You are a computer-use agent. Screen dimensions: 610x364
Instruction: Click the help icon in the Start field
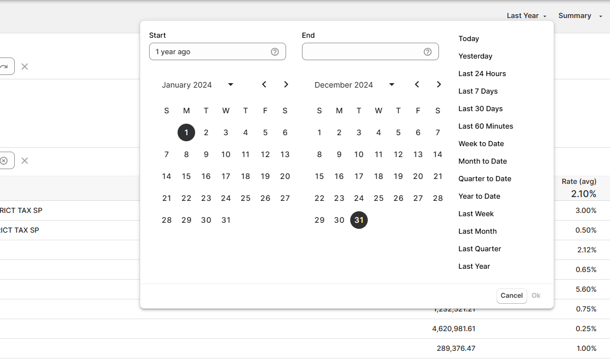pos(275,52)
